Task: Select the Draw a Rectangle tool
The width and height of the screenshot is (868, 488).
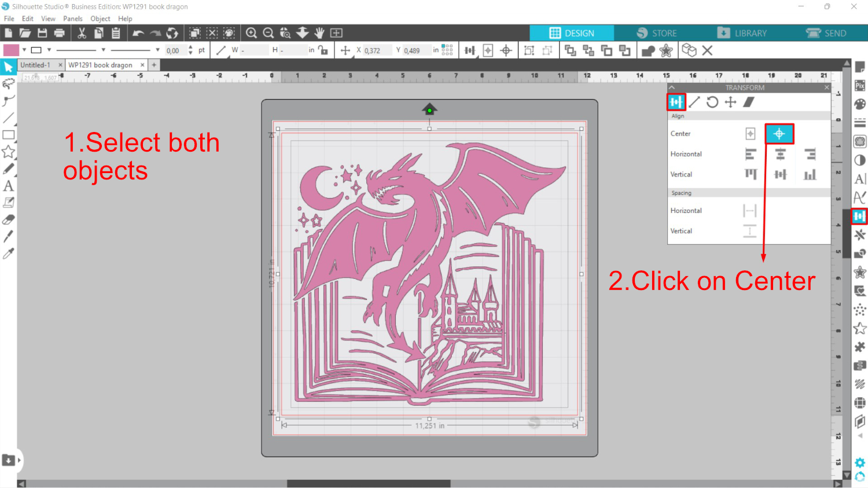Action: point(8,135)
